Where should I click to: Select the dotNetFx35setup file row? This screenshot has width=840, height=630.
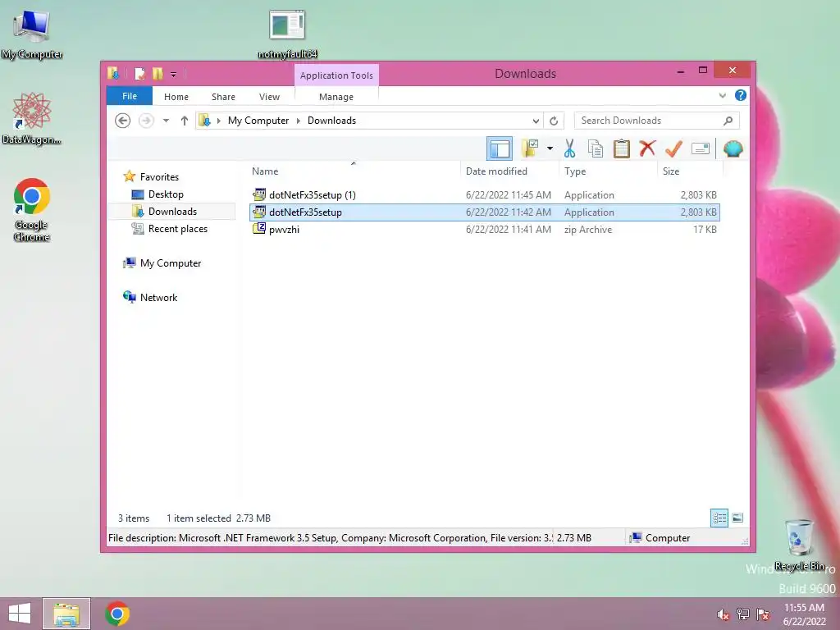484,212
